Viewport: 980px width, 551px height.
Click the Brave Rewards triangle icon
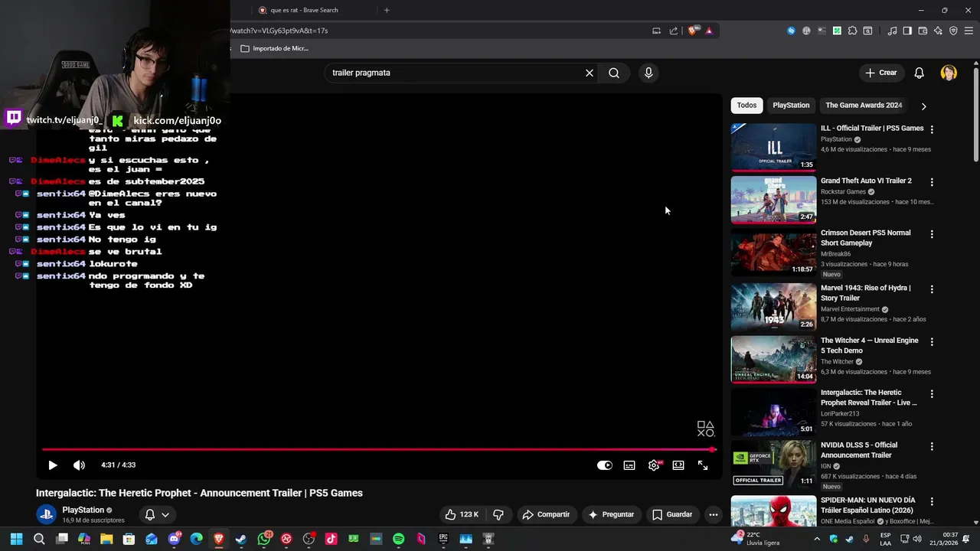point(709,31)
